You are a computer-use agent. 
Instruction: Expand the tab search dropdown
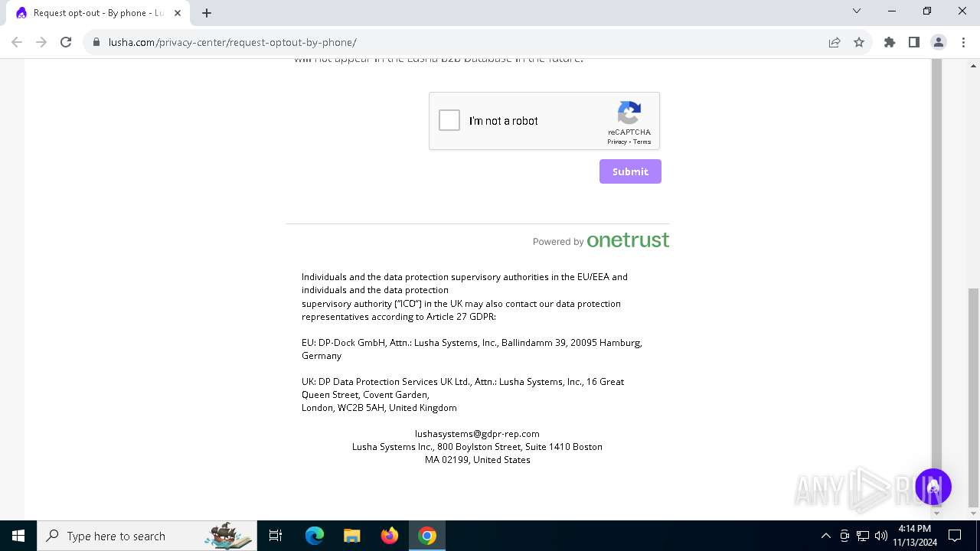click(857, 11)
